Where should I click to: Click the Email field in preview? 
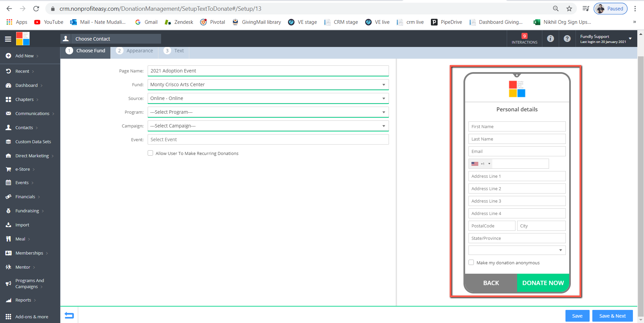[x=517, y=151]
